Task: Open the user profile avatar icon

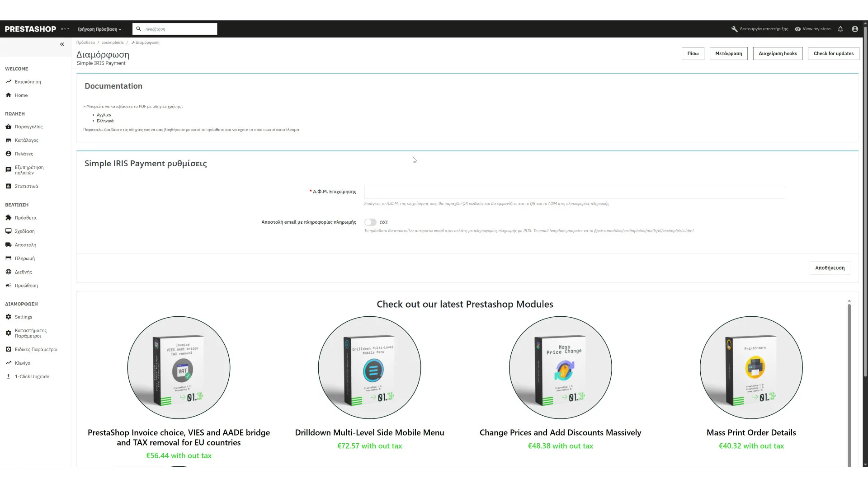Action: pos(855,29)
